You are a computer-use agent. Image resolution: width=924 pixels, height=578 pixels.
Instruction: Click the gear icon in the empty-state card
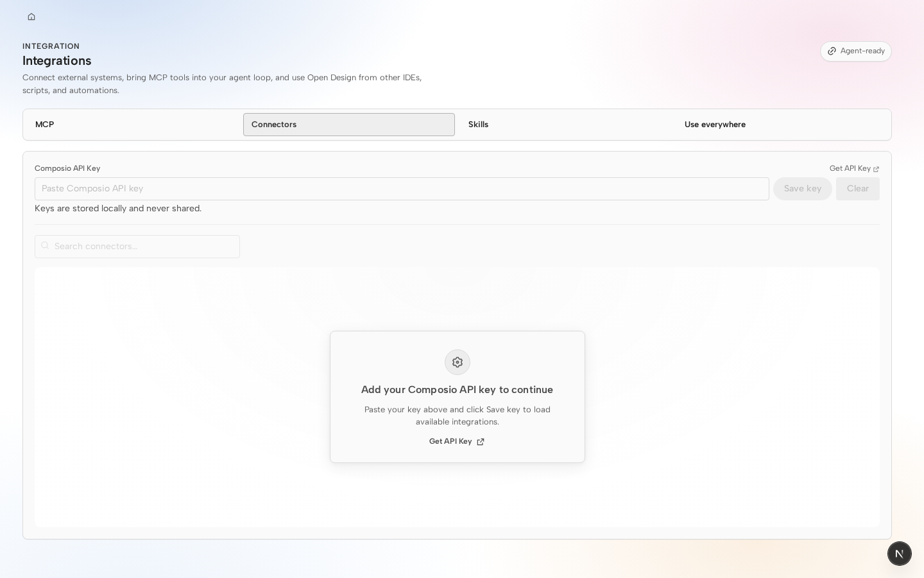pyautogui.click(x=458, y=362)
